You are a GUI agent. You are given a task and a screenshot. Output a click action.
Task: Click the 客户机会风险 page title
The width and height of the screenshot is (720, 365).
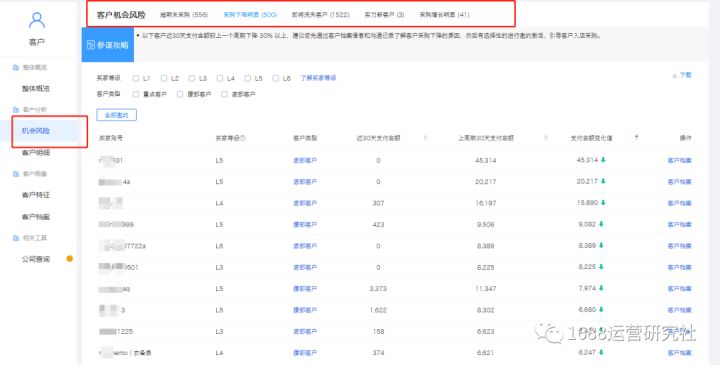[121, 15]
